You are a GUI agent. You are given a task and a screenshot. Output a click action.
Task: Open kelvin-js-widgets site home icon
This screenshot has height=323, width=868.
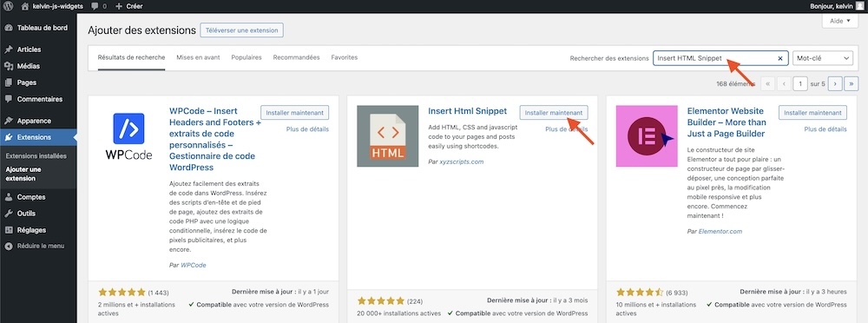pyautogui.click(x=24, y=6)
